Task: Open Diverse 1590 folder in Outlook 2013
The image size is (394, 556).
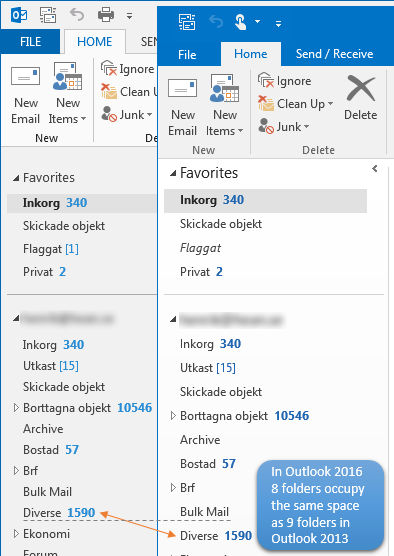Action: coord(59,513)
